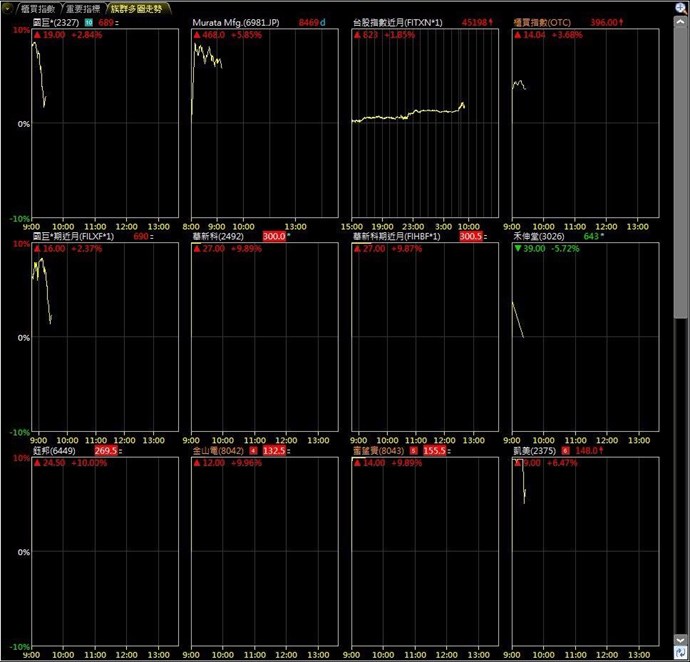
Task: Click the Murata Mfg.(6981.JP) chart title
Action: [236, 22]
